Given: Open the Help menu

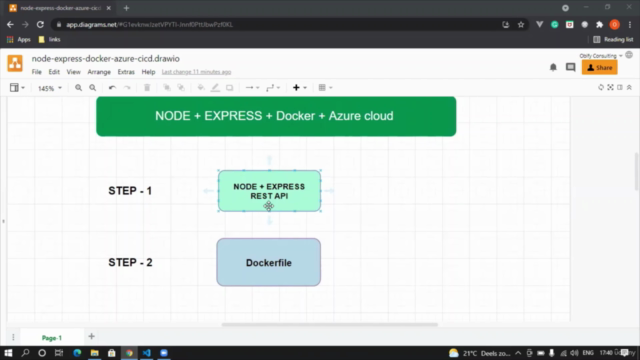Looking at the screenshot, I should pos(148,72).
